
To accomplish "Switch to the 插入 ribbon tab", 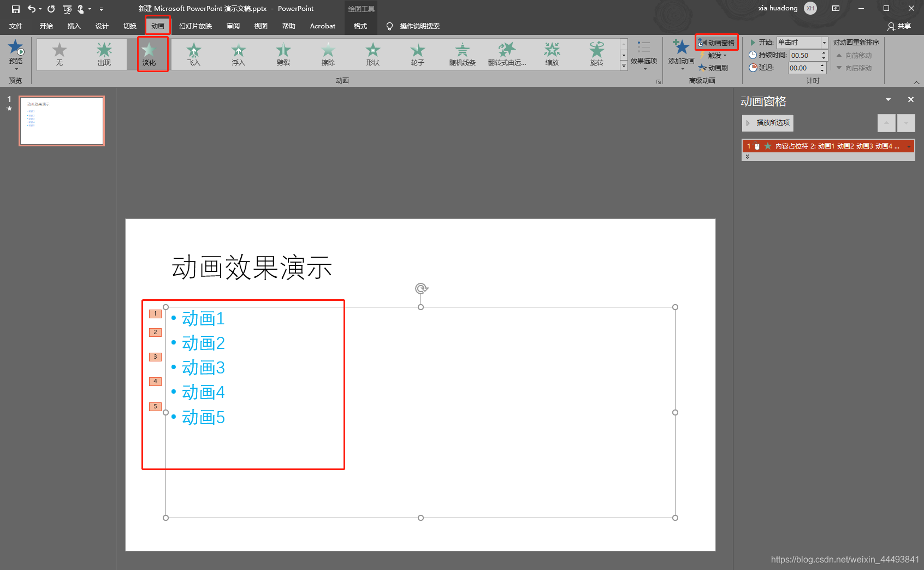I will pyautogui.click(x=74, y=26).
